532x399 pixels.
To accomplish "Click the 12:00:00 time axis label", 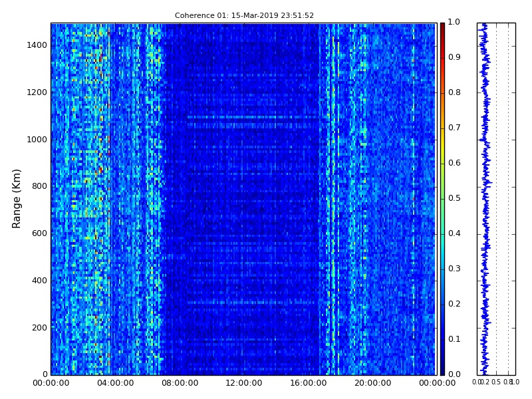I will (x=244, y=383).
